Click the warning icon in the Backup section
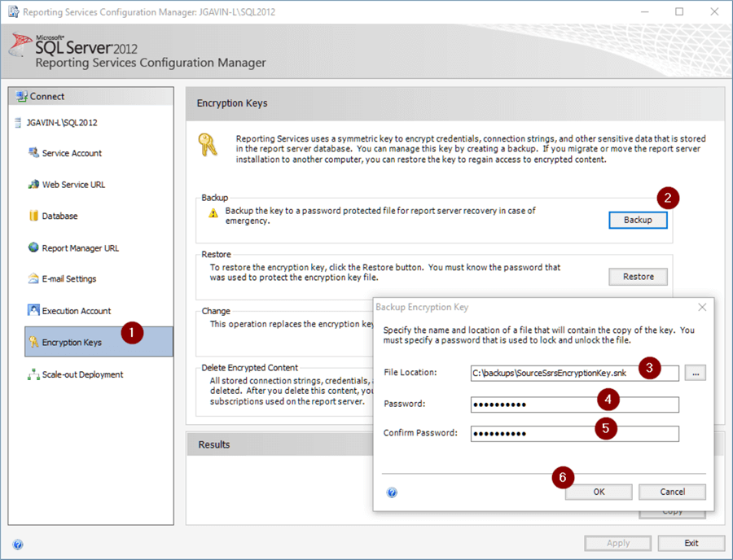 click(213, 213)
